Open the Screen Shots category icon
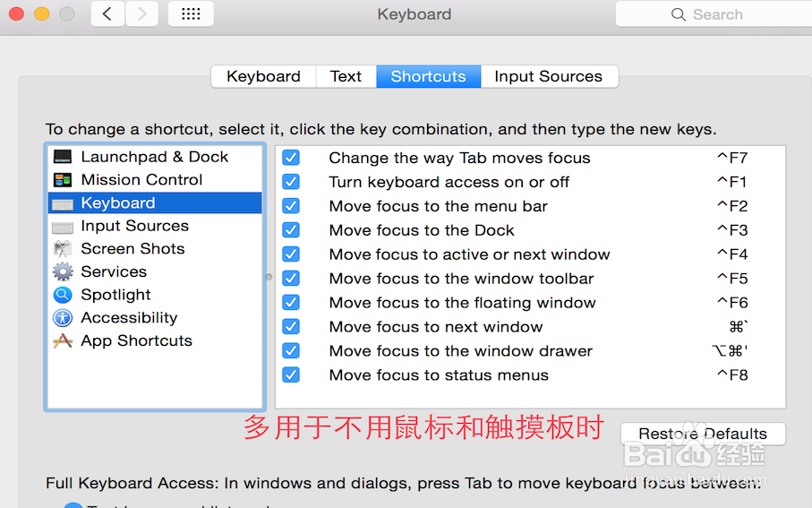Screen dimensions: 812x508 click(63, 249)
